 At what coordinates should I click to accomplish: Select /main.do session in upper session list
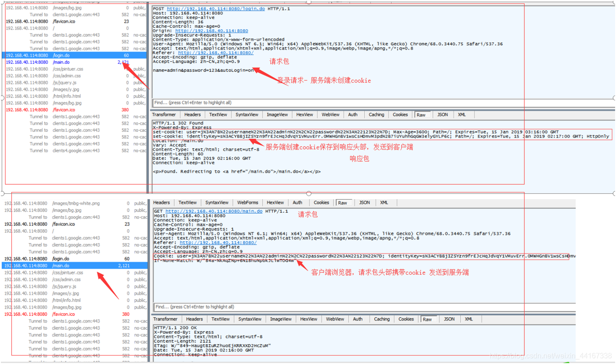tap(75, 62)
